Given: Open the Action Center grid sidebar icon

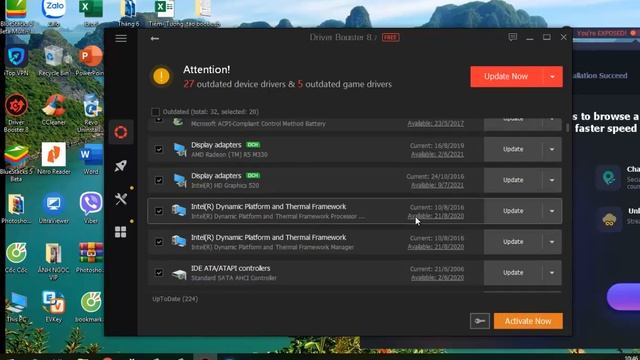Looking at the screenshot, I should point(121,232).
